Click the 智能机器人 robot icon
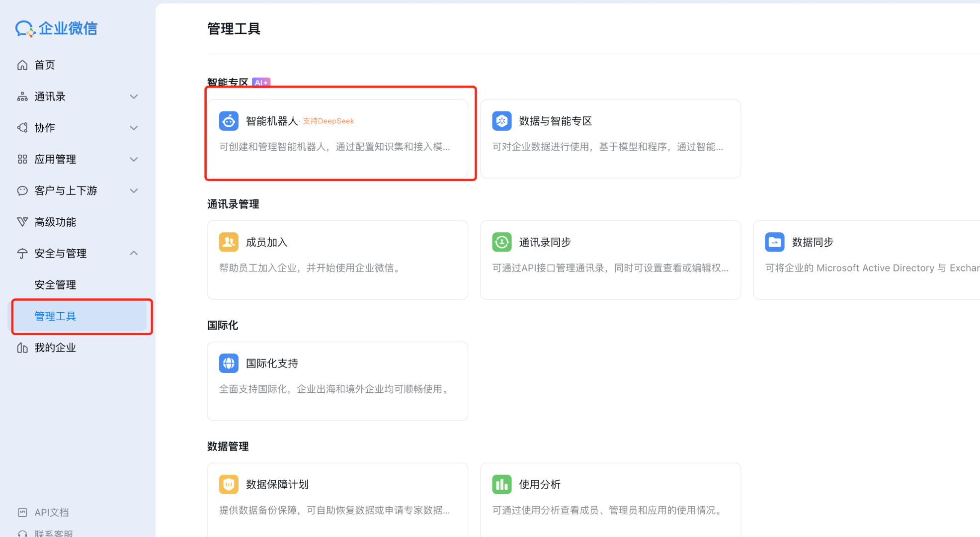The image size is (980, 537). click(229, 121)
